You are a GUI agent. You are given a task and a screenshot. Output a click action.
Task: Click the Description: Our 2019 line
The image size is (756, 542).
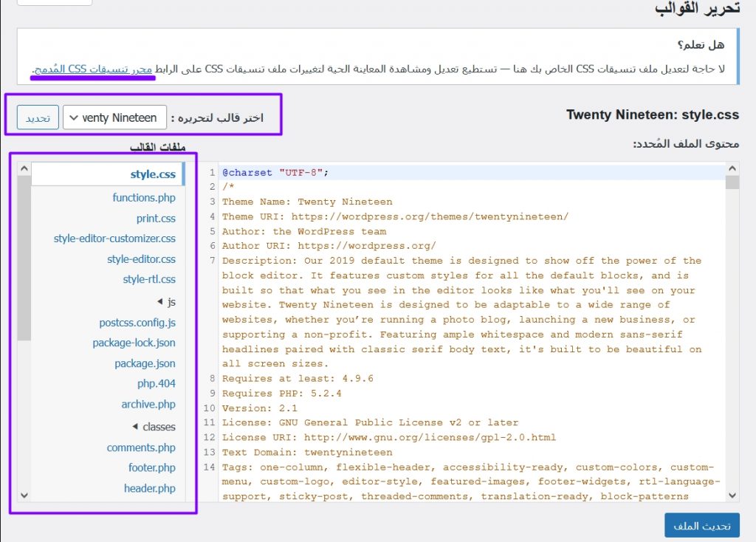[461, 312]
